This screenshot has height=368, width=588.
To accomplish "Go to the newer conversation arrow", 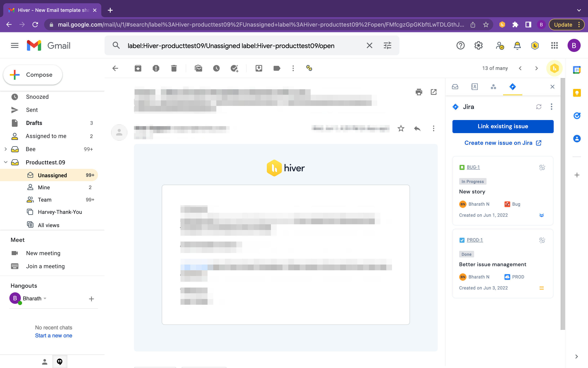I will [520, 68].
